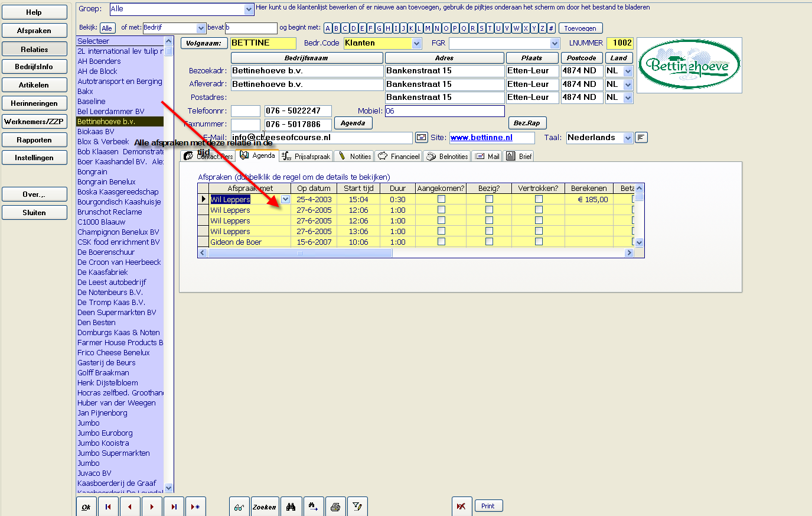The width and height of the screenshot is (812, 516).
Task: Go to next record arrow
Action: click(152, 507)
